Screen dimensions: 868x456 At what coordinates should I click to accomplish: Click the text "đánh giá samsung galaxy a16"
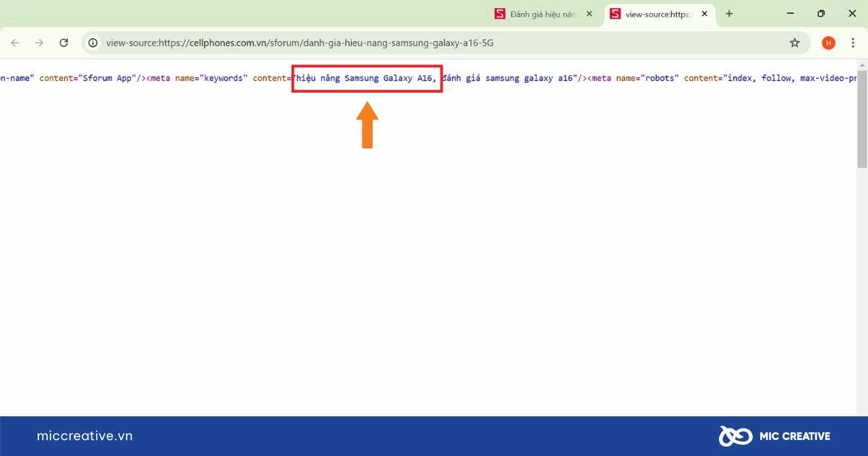click(x=508, y=78)
